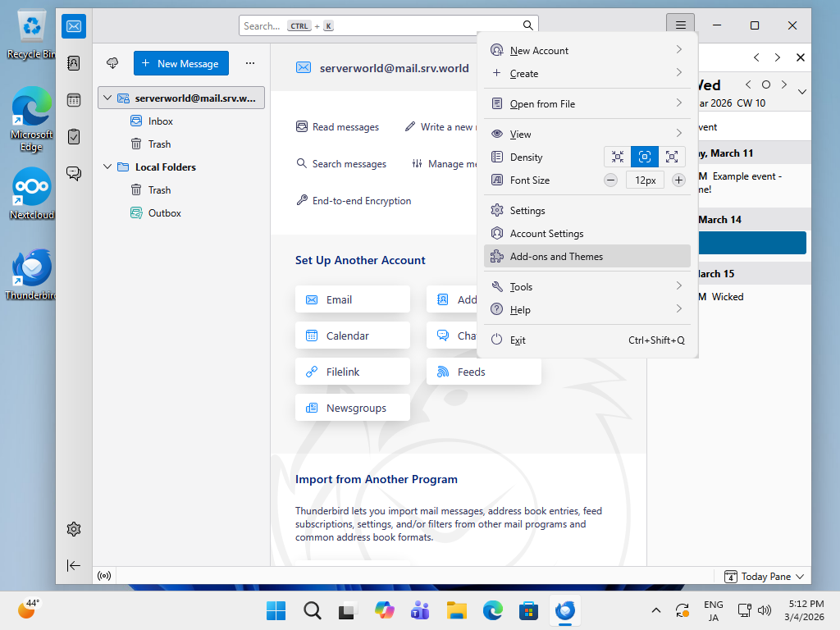Screen dimensions: 840x630
Task: Expand the Today Pane mini-month chevron
Action: tap(802, 92)
